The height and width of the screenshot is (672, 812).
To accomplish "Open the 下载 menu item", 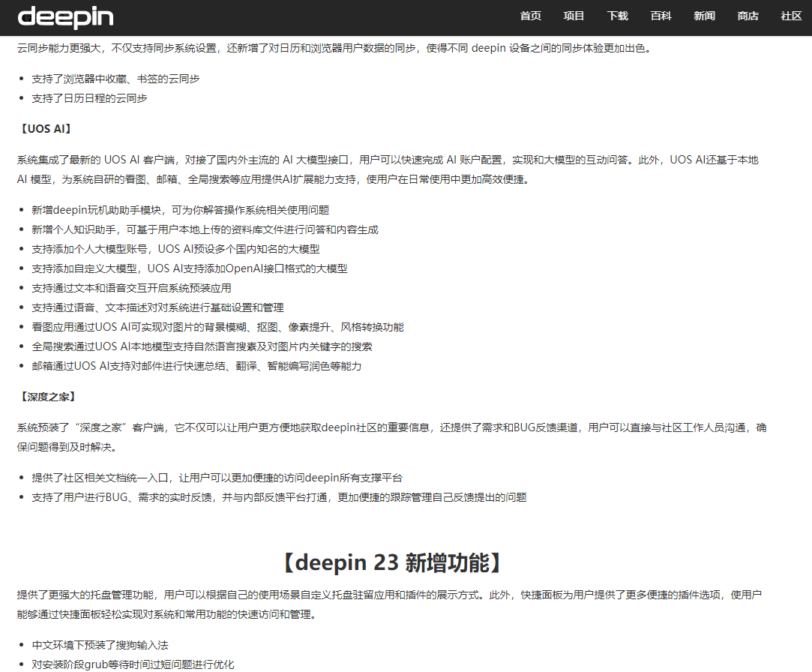I will click(x=617, y=16).
